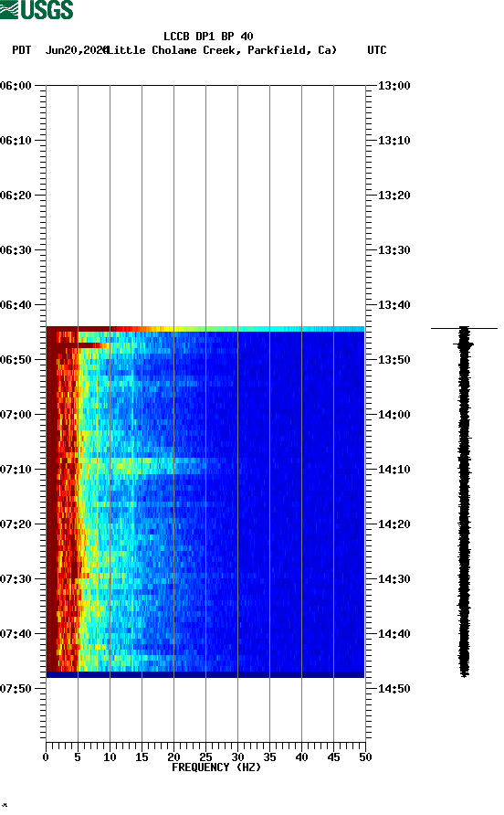Screen dimensions: 504x815
Task: Click the '14:00' UTC time label
Action: pos(394,415)
